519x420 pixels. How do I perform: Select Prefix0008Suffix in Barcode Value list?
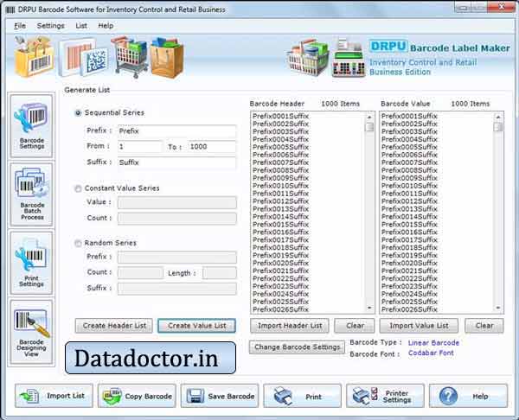tap(409, 170)
